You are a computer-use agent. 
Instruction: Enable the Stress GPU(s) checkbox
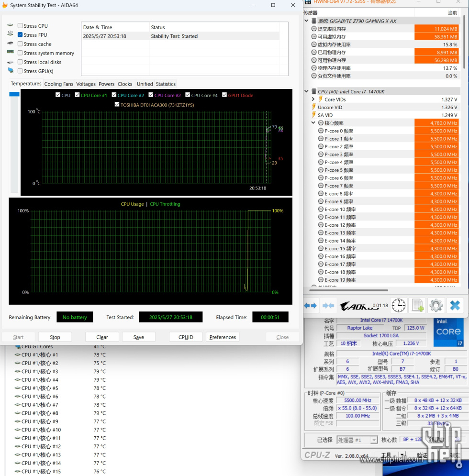[20, 71]
